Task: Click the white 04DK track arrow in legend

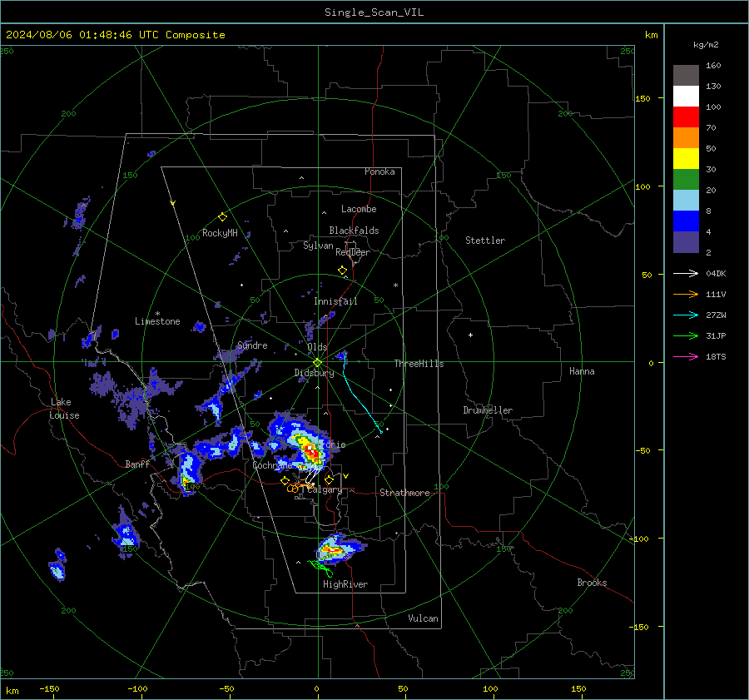Action: (686, 273)
